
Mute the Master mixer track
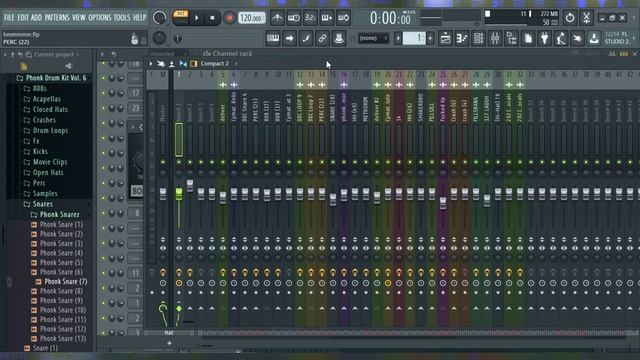tap(163, 162)
